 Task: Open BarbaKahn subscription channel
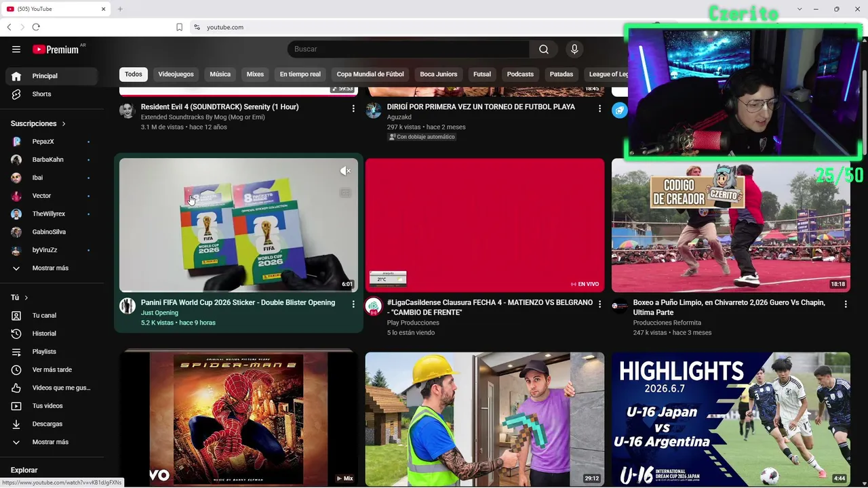52,160
